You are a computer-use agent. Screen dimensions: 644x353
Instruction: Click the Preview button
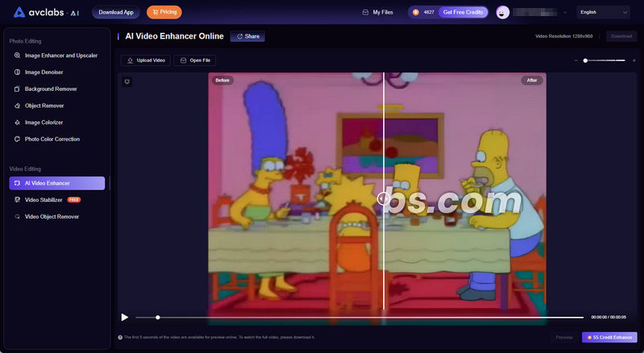point(564,338)
